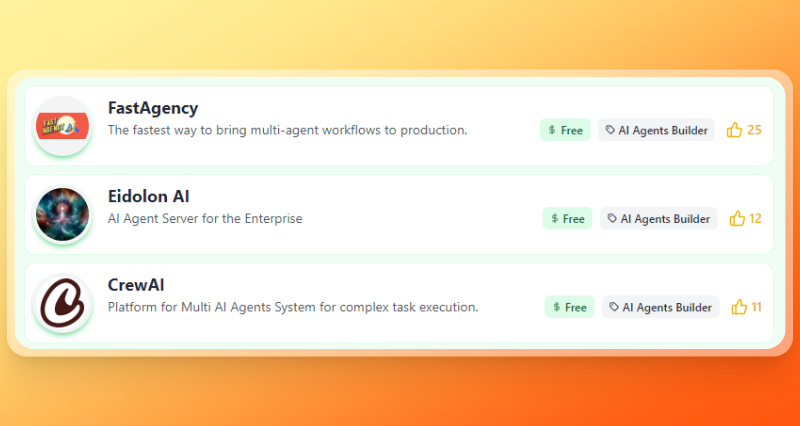Upvote CrewAI with thumbs-up icon
Screen dimensions: 800x426
pos(739,307)
